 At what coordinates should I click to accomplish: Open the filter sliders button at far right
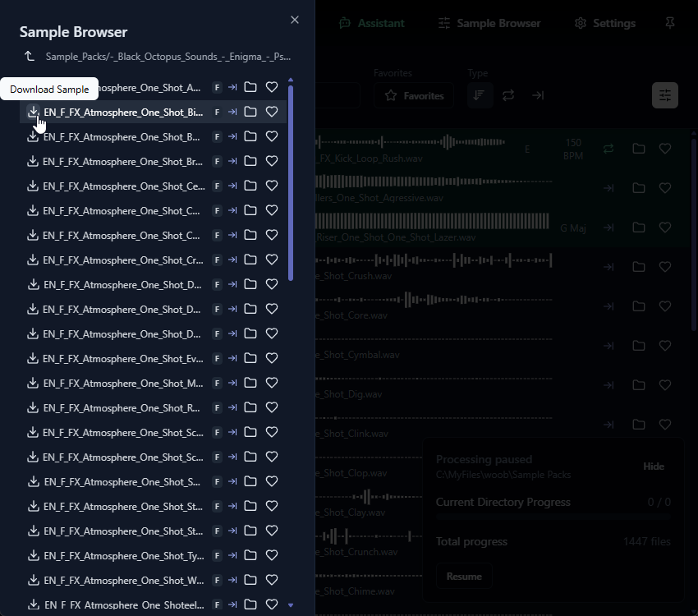click(x=664, y=95)
